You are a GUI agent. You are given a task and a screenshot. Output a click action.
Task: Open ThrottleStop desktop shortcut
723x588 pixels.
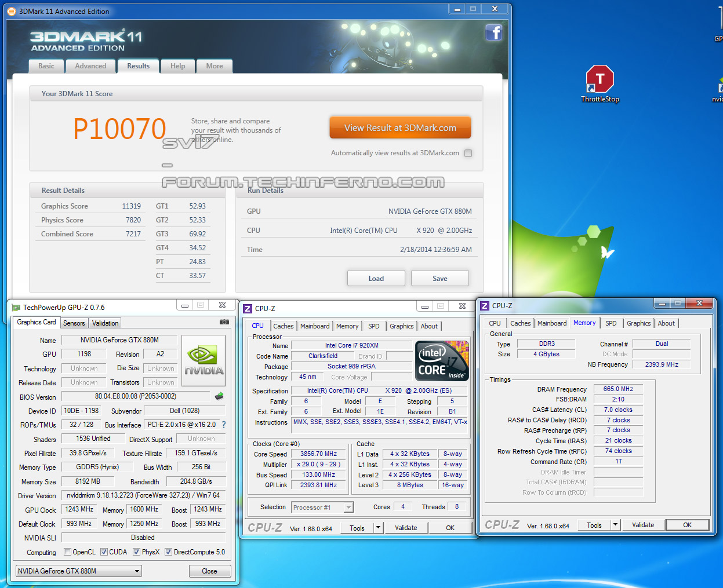point(600,84)
